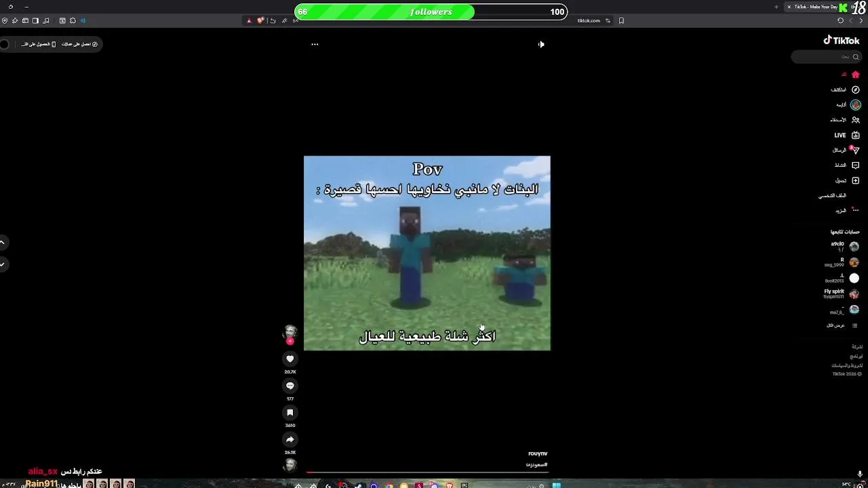Open the TikTok logo home link
The width and height of the screenshot is (868, 488).
click(842, 41)
